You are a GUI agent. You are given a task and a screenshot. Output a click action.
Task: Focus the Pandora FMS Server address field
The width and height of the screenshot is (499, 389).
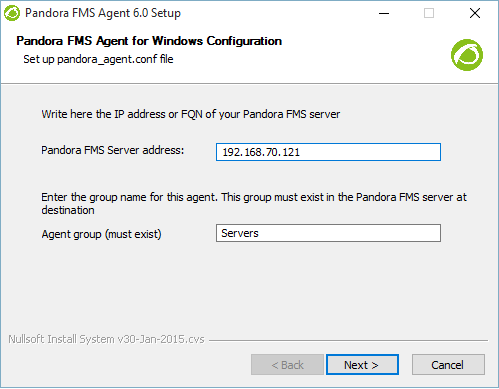pyautogui.click(x=328, y=152)
